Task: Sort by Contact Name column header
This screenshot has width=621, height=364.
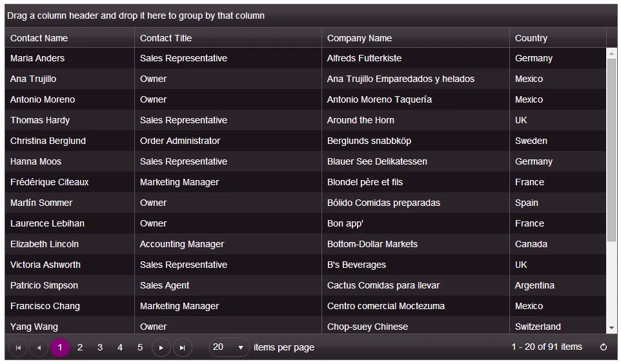Action: tap(39, 38)
